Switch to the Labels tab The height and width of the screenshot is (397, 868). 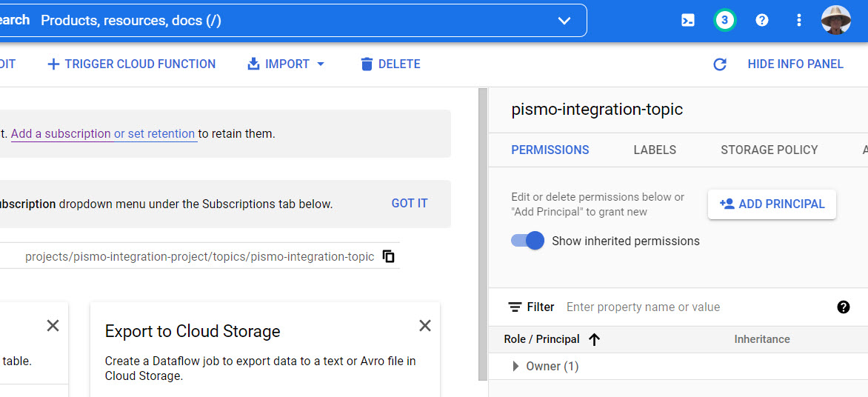[x=655, y=150]
